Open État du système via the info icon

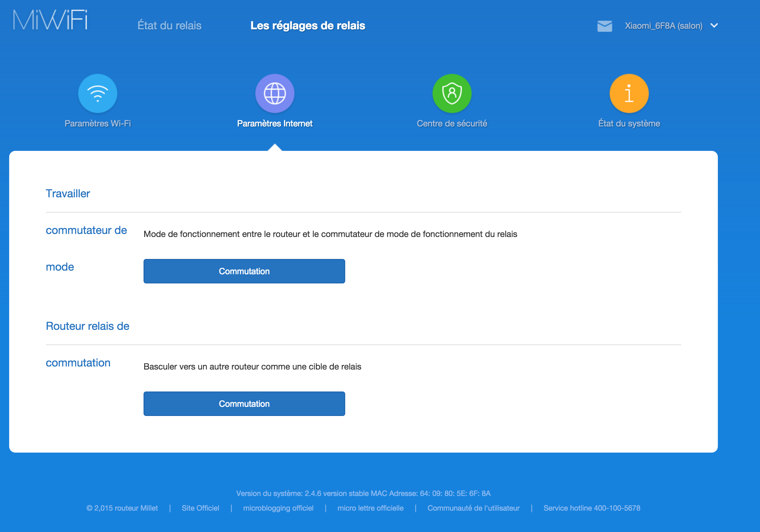(x=629, y=93)
